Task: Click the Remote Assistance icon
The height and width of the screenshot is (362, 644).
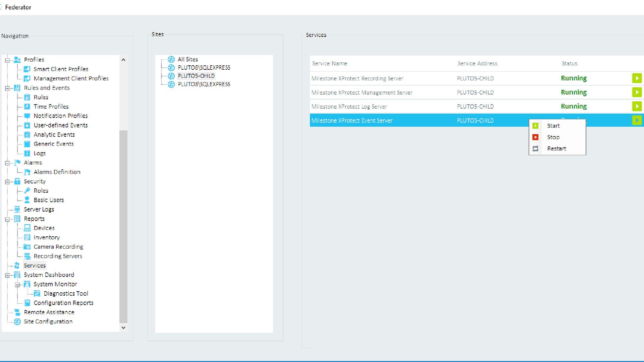Action: [17, 312]
